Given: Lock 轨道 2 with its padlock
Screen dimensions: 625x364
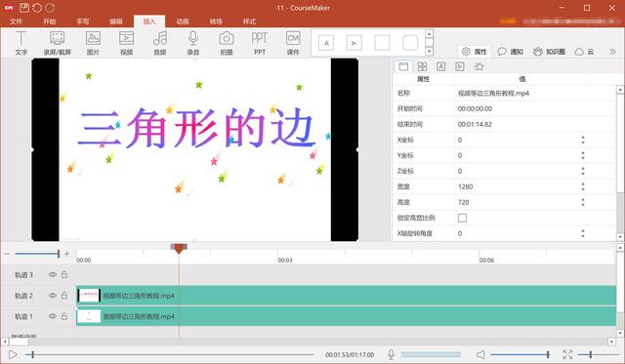Looking at the screenshot, I should [x=64, y=295].
